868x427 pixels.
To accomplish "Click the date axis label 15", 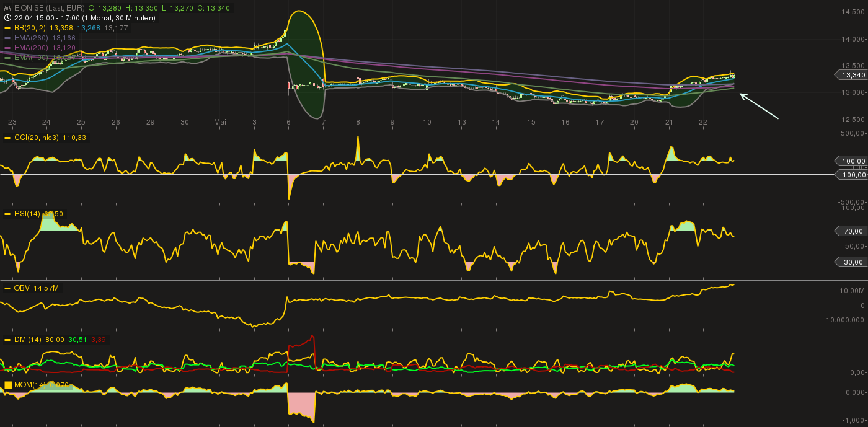I will click(531, 123).
